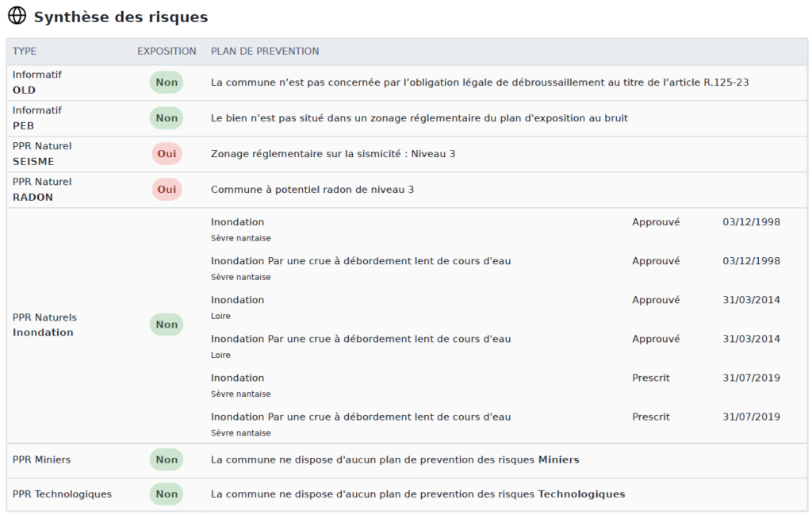Click the first 31/07/2019 date
Screen dimensions: 812x515
(x=751, y=378)
